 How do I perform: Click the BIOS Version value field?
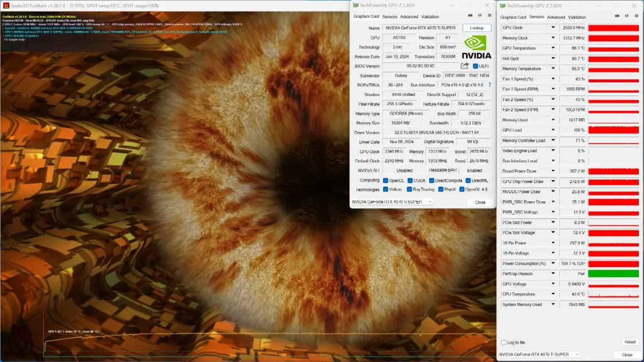tap(421, 66)
